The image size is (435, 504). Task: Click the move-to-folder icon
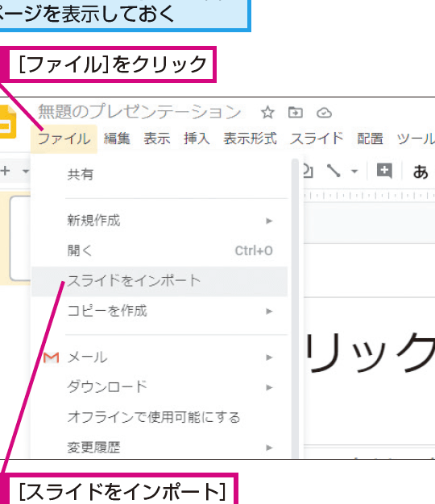pyautogui.click(x=295, y=113)
